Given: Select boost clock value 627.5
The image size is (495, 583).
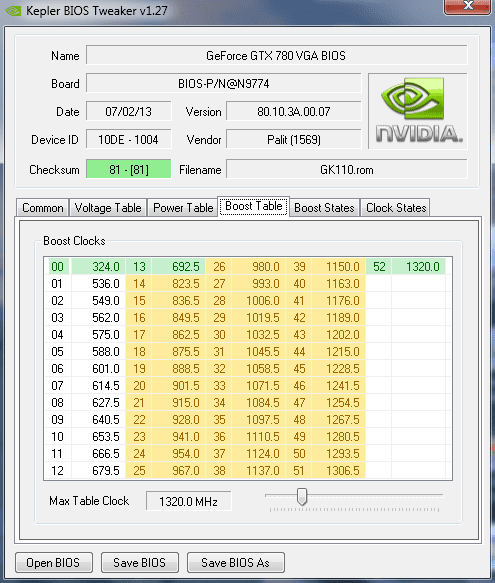Looking at the screenshot, I should click(98, 402).
